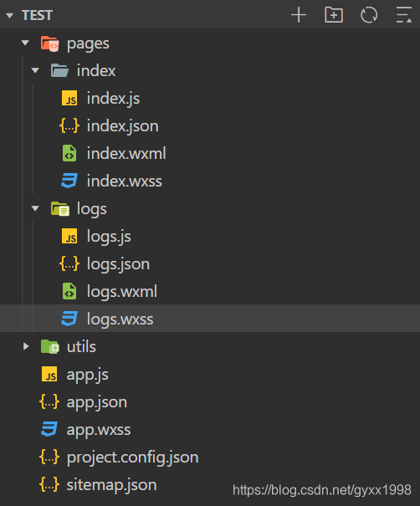Expand the utils folder arrow
Viewport: 420px width, 506px height.
(x=25, y=346)
